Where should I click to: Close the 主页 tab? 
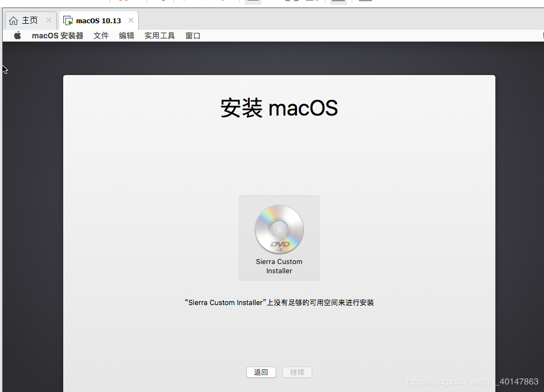(49, 21)
